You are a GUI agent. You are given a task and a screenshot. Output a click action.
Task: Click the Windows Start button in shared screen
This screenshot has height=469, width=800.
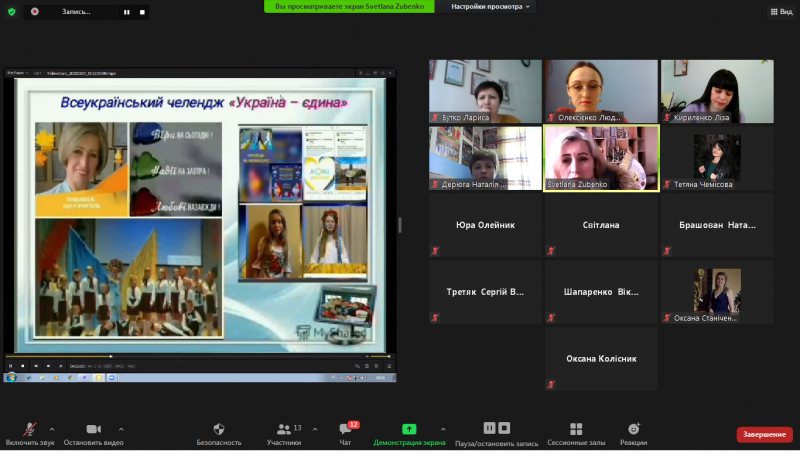click(x=12, y=378)
